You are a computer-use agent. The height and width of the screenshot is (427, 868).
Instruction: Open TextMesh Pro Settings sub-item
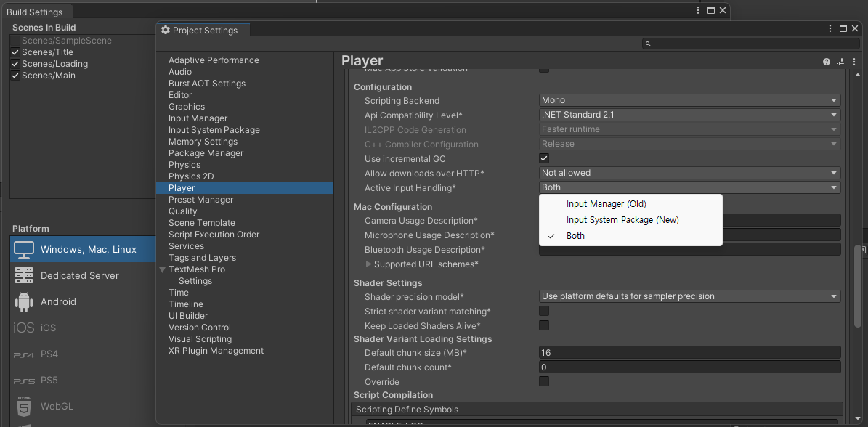tap(195, 280)
